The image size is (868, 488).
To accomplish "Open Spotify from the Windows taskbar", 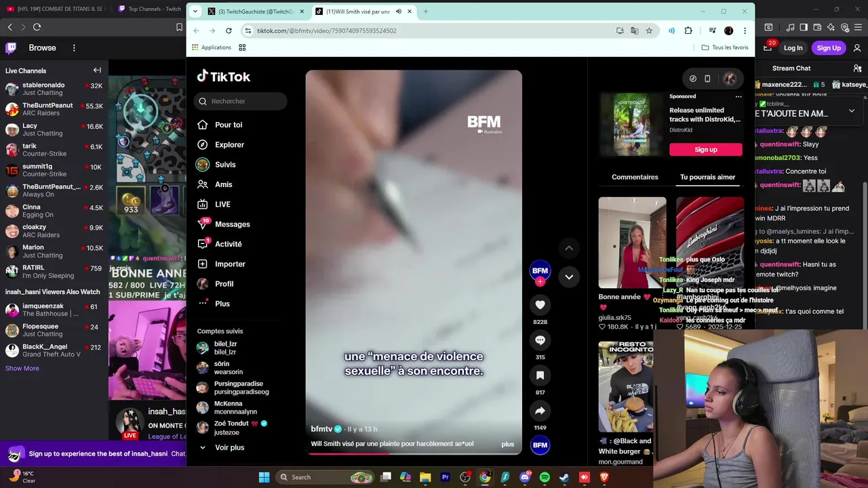I will coord(545,477).
